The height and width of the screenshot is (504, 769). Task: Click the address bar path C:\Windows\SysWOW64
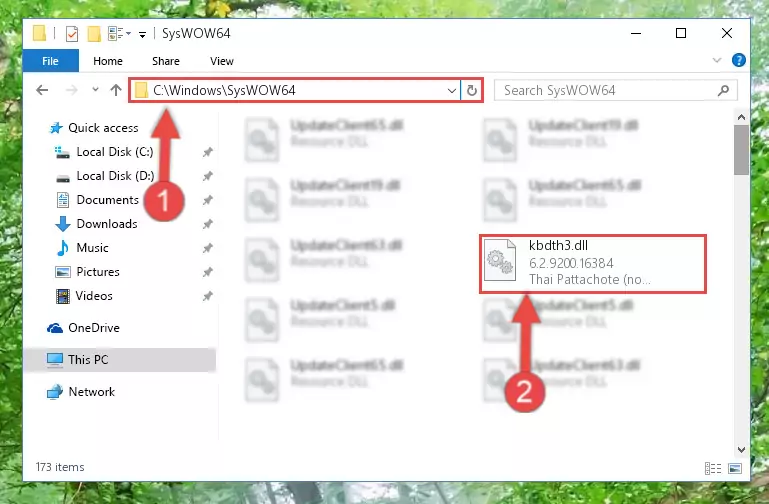[x=224, y=91]
